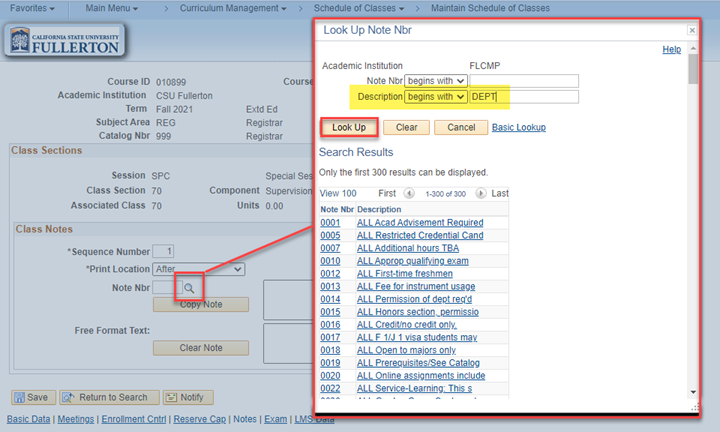Click the Note Nbr lookup magnifier icon
Viewport: 720px width, 432px height.
(188, 288)
